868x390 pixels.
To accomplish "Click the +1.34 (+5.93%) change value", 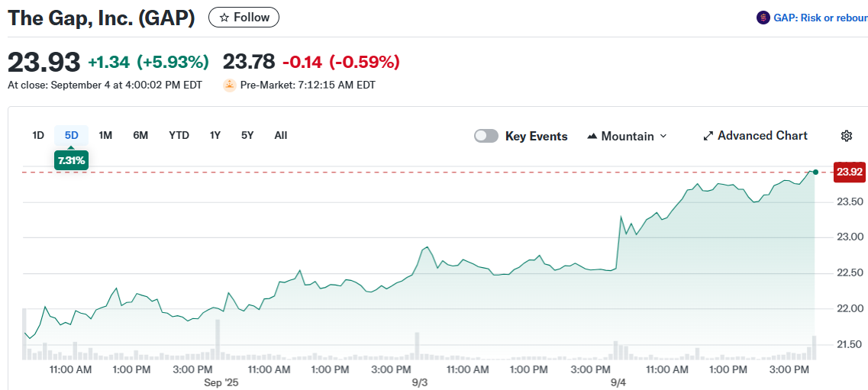I will (x=148, y=63).
